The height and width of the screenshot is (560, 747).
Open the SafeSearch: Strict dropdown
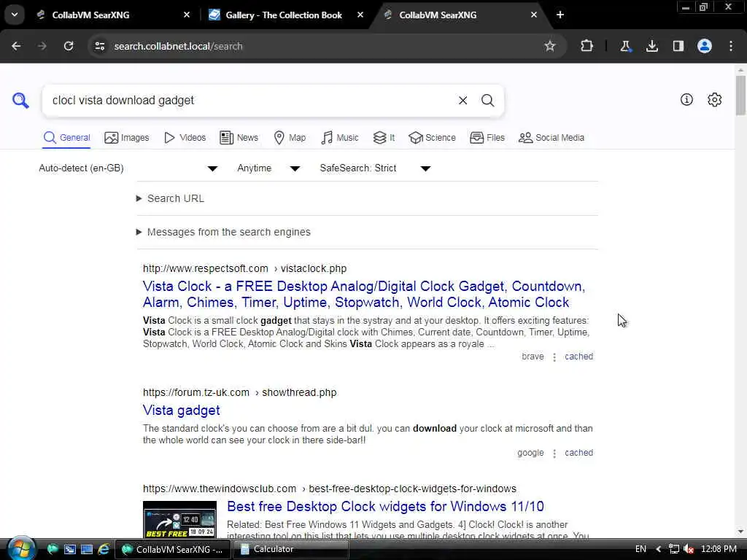(375, 168)
